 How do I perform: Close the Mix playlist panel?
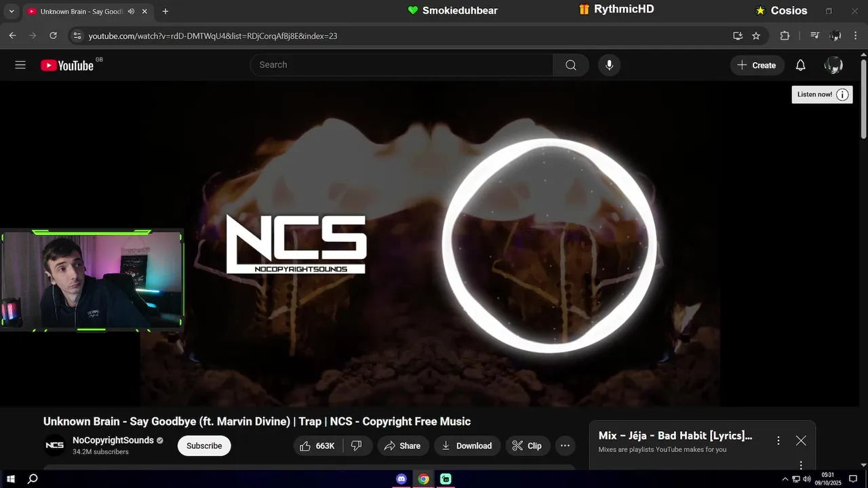(x=801, y=441)
